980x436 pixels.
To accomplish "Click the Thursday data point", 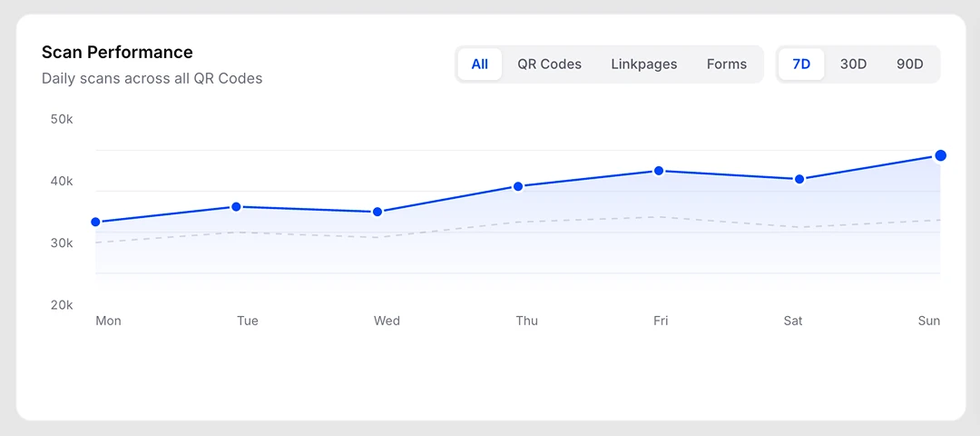I will [x=517, y=186].
